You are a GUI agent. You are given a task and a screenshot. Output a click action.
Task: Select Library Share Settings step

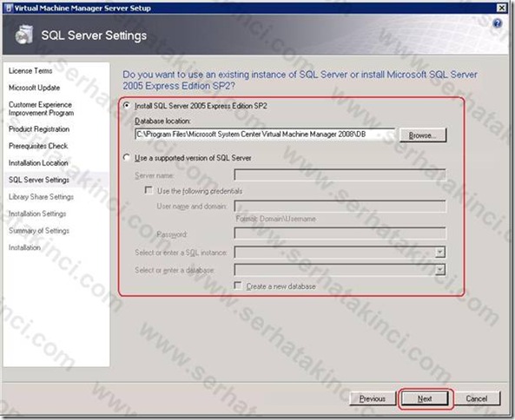click(41, 197)
